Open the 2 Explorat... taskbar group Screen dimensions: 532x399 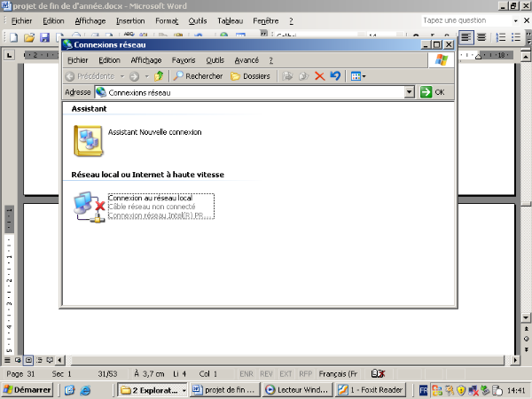(153, 390)
